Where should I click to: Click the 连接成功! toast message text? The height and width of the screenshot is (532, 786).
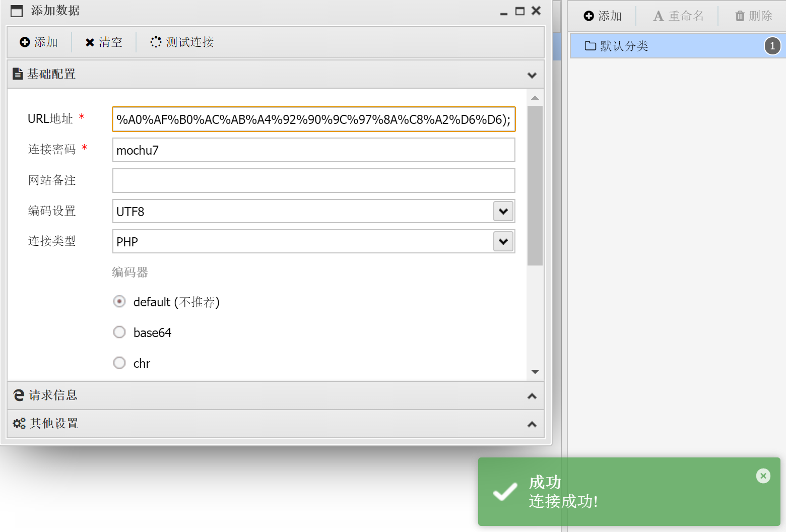(563, 501)
